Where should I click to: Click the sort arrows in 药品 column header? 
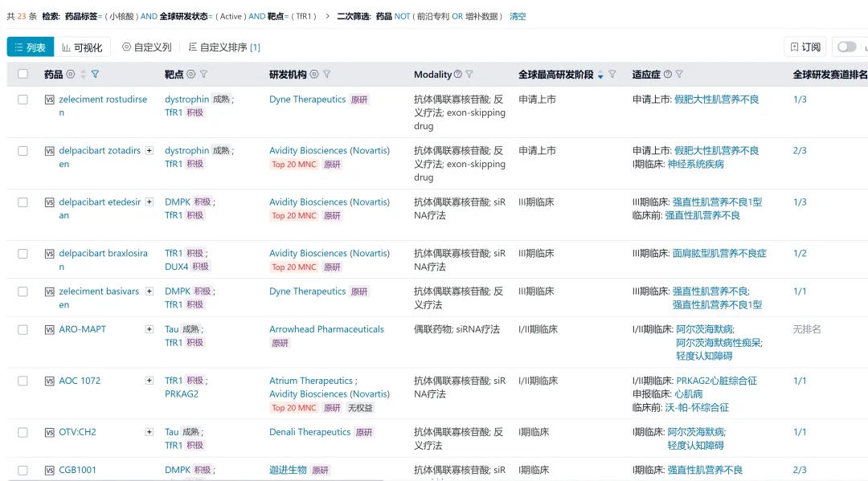83,74
